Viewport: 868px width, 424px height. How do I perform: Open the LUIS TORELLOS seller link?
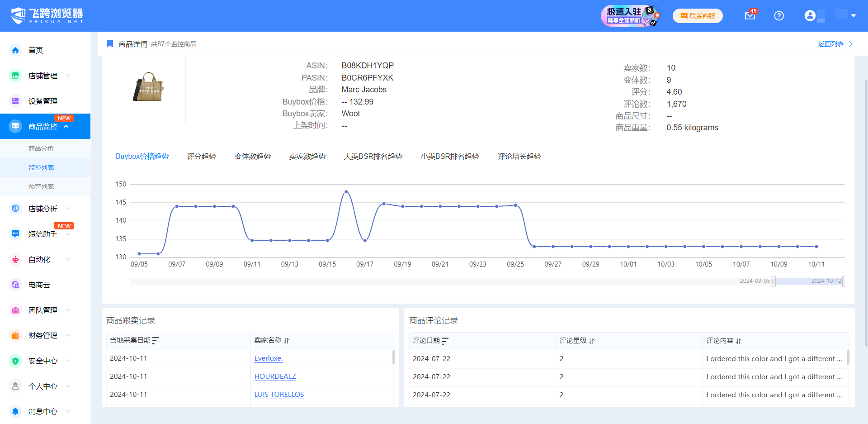[x=279, y=395]
